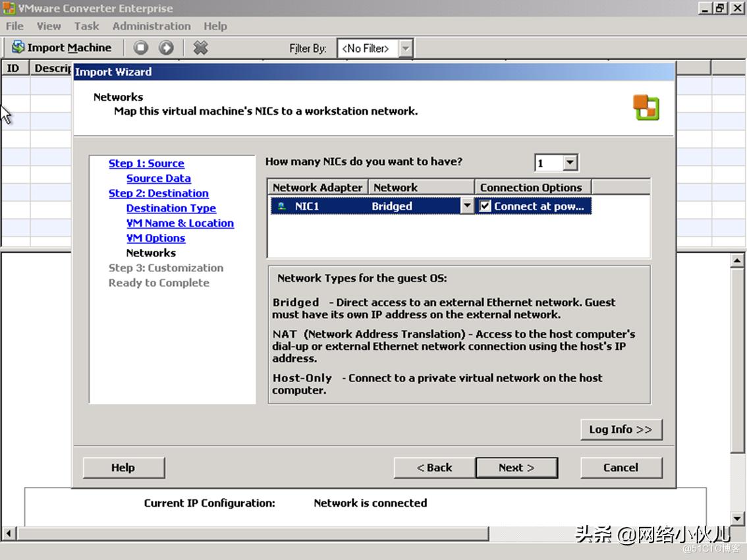Click the wizard Help button
The width and height of the screenshot is (747, 560).
click(124, 468)
